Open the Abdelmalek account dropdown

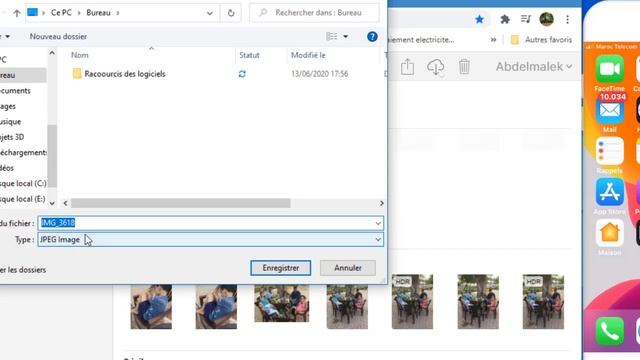click(x=534, y=67)
